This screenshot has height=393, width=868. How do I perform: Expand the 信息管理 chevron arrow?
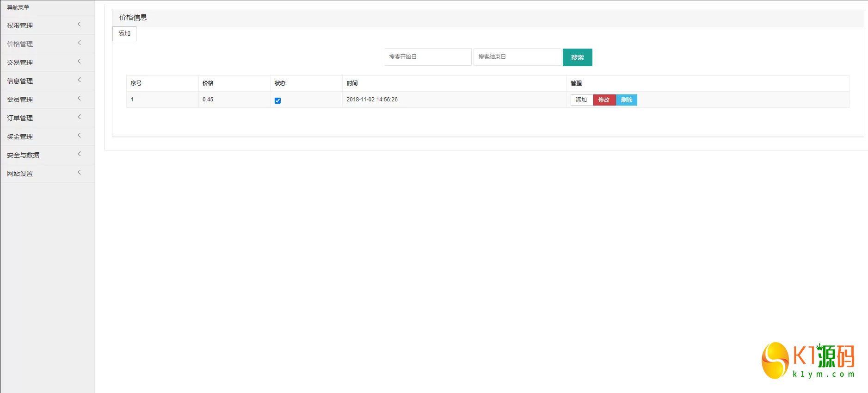(79, 80)
